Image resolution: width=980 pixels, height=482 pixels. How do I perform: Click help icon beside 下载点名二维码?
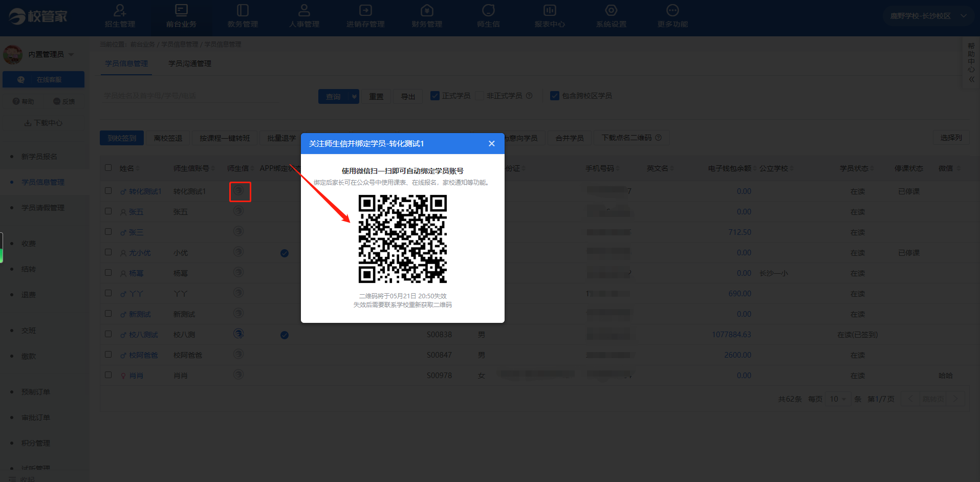(x=659, y=138)
